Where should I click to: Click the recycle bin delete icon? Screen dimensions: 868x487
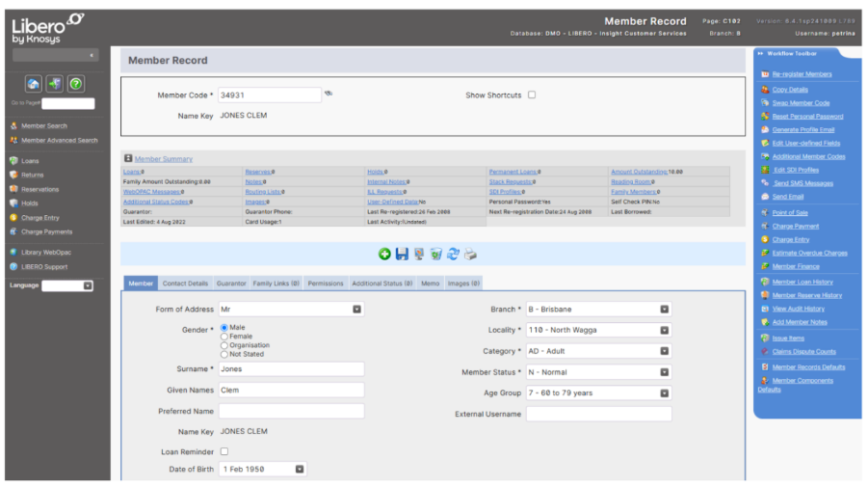click(x=435, y=254)
